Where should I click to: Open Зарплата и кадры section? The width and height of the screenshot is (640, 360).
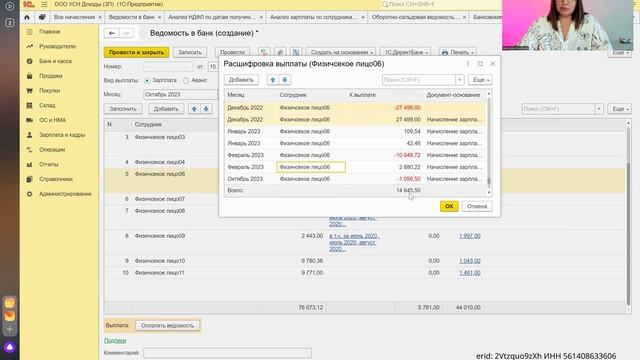click(x=62, y=135)
